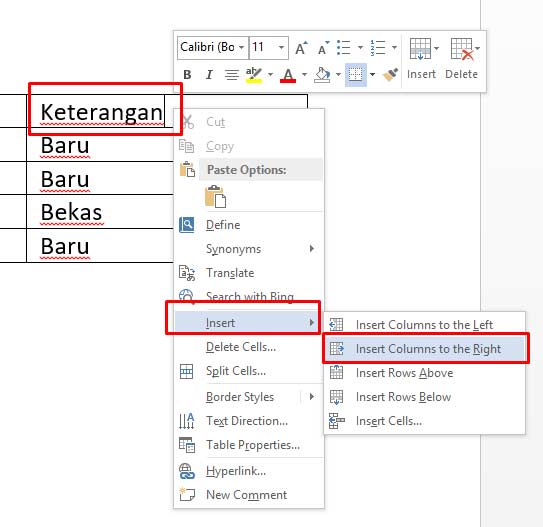Apply the text highlight color pen
This screenshot has height=527, width=543.
tap(254, 75)
